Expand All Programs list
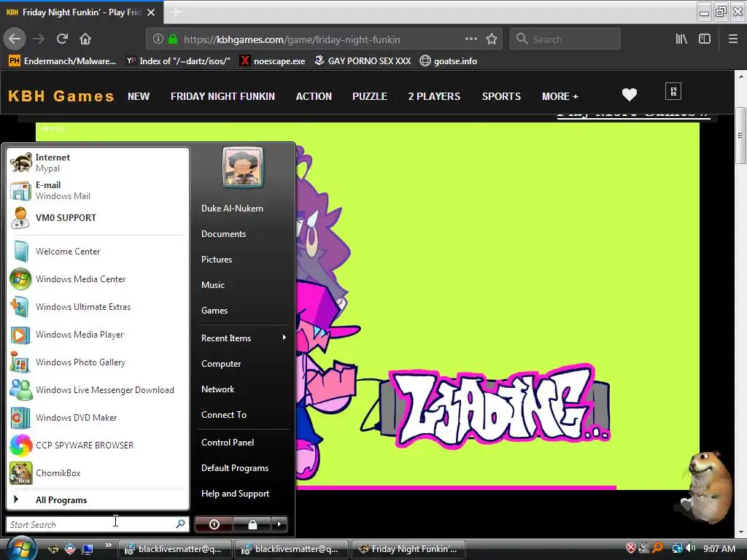The width and height of the screenshot is (747, 560). (x=98, y=500)
